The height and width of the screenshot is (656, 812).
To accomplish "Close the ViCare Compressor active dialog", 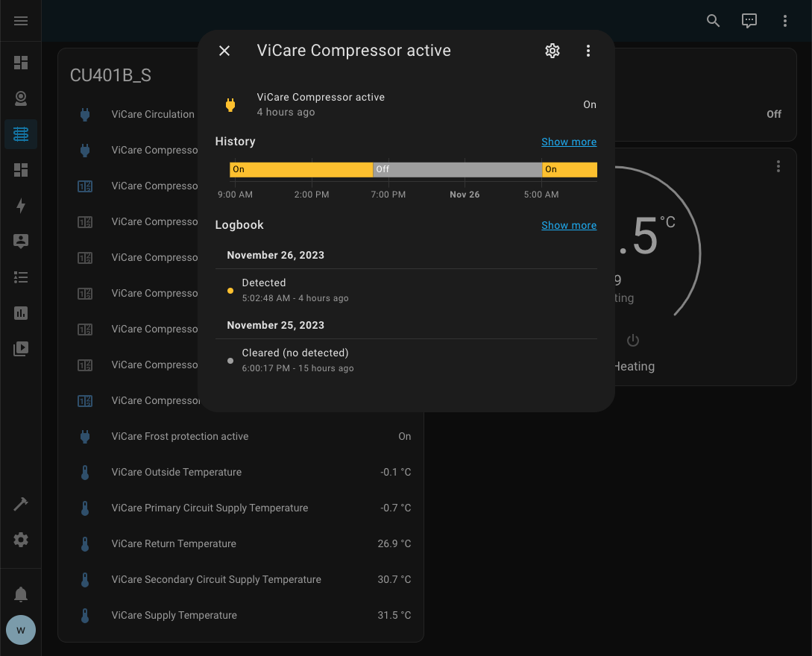I will click(x=224, y=51).
